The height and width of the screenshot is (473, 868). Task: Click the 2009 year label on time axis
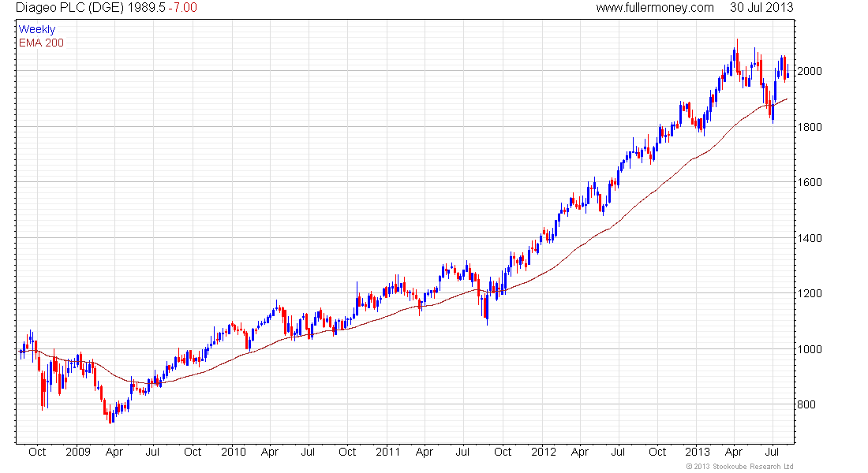[x=78, y=452]
